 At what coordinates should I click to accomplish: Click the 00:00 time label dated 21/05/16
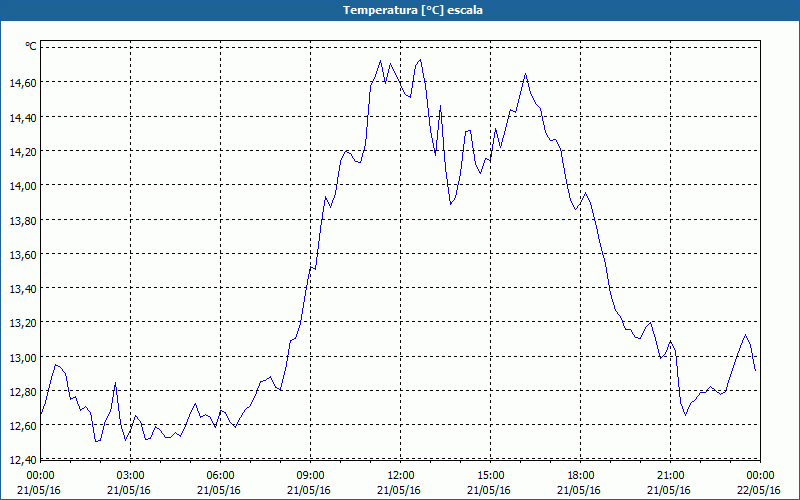click(x=40, y=476)
